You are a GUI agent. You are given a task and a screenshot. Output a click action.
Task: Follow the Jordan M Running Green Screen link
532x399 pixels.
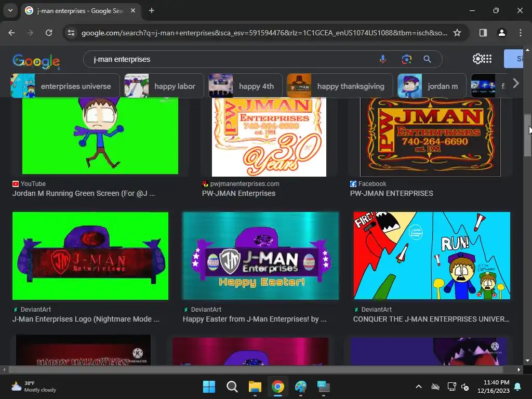point(84,193)
